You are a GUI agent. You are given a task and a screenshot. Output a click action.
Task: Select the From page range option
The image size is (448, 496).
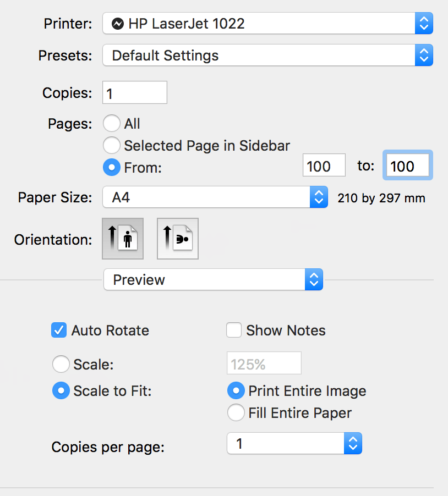coord(112,167)
